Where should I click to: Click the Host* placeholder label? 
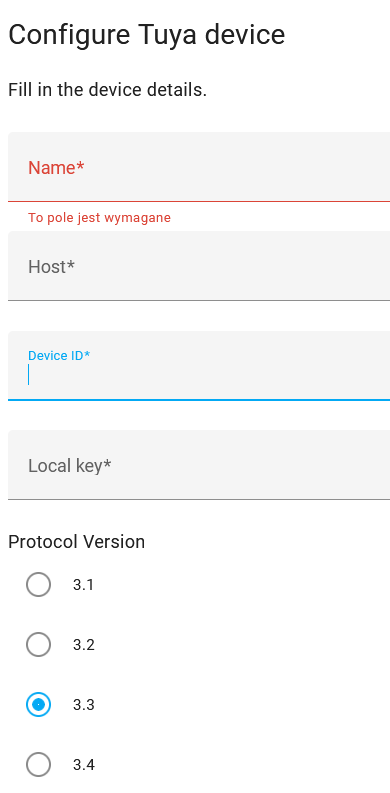click(x=52, y=267)
